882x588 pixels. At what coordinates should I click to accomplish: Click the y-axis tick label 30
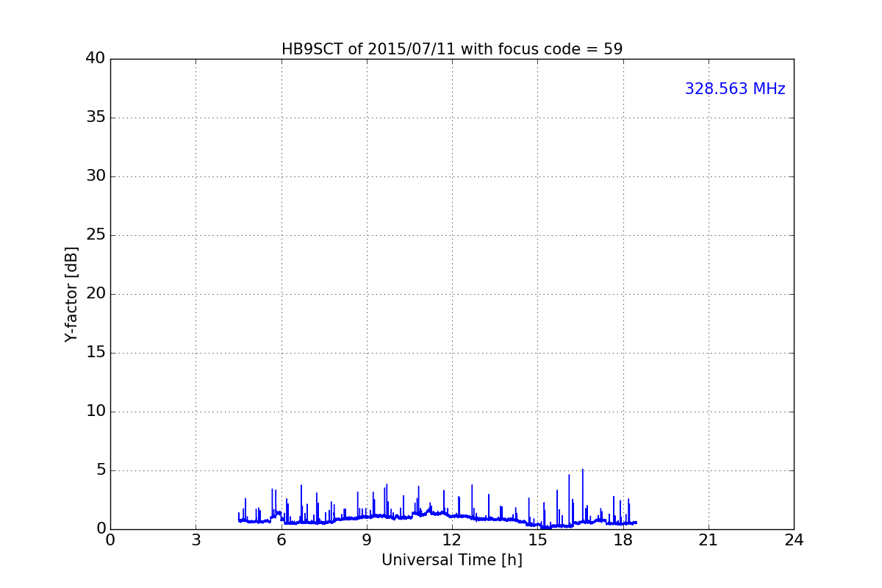coord(96,176)
